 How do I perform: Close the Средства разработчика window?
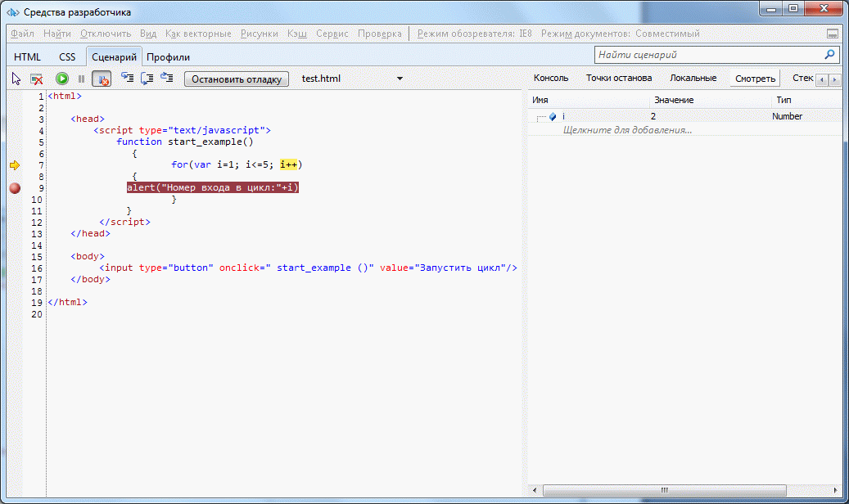tap(824, 9)
